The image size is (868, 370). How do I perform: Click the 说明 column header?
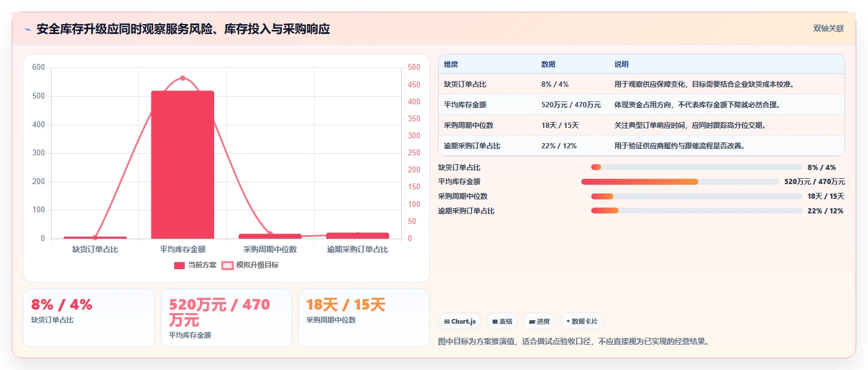coord(621,65)
